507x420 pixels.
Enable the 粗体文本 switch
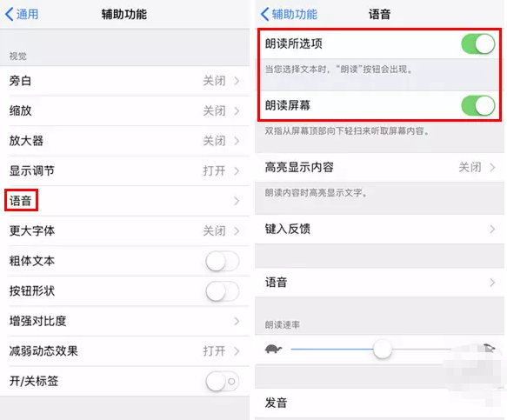point(222,261)
